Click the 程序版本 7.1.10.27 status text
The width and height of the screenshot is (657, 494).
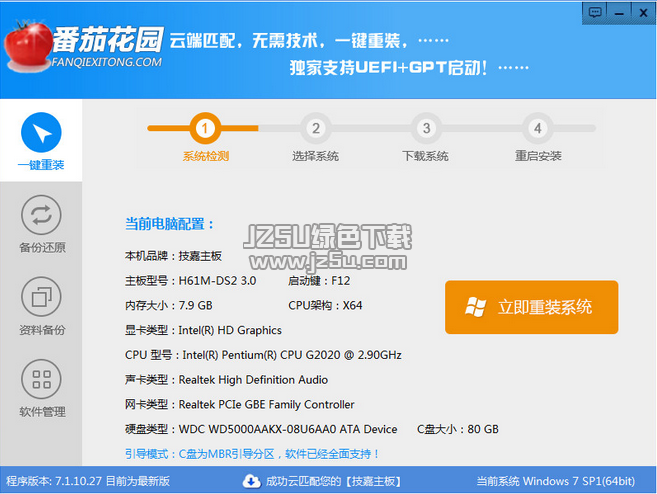(x=88, y=481)
